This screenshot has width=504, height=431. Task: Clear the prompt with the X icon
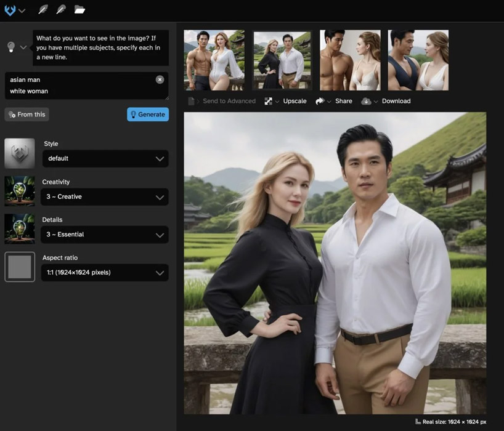tap(160, 79)
